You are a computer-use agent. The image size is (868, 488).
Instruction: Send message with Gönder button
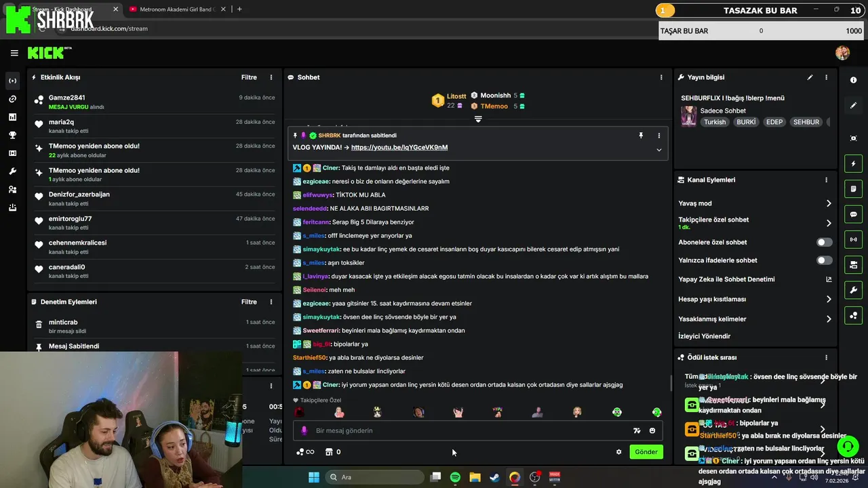[x=646, y=452]
